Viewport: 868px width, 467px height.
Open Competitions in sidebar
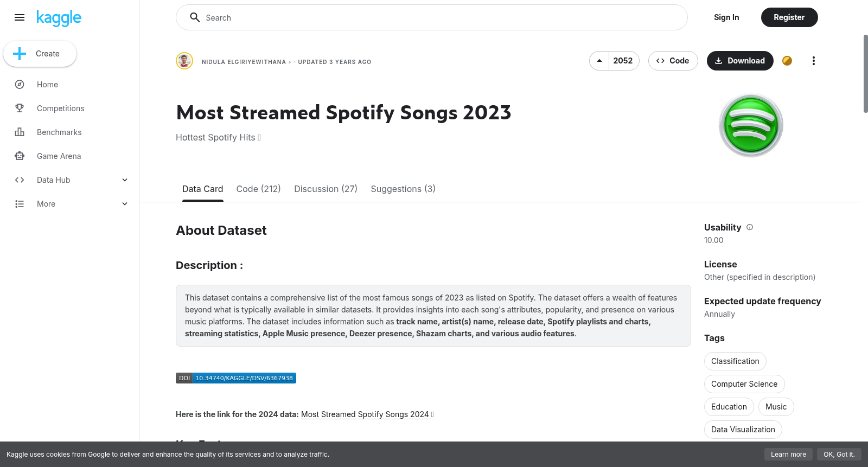tap(60, 108)
